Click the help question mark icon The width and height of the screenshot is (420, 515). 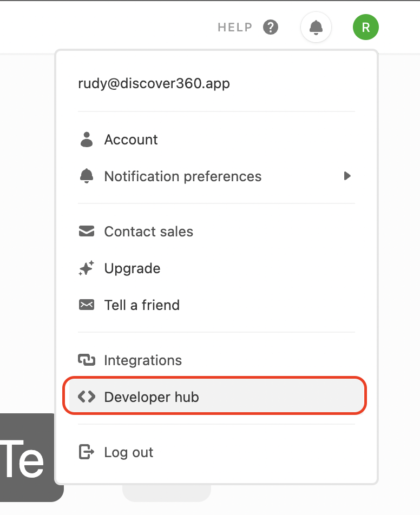[x=271, y=27]
